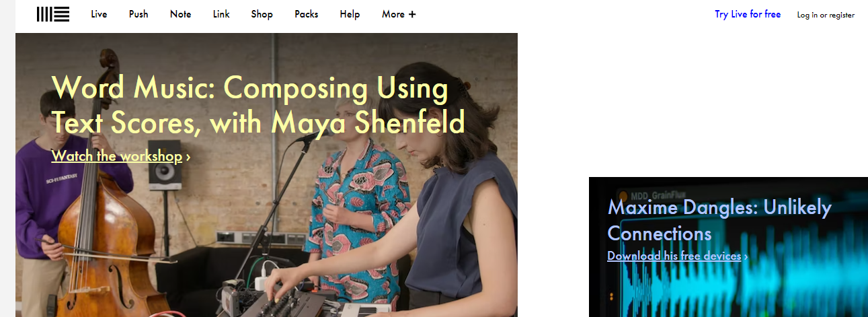Click the register link
The height and width of the screenshot is (317, 868).
coord(842,15)
